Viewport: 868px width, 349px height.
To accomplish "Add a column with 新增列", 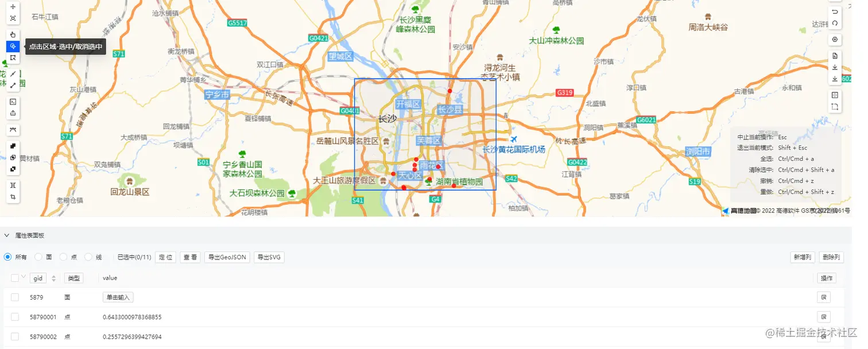I will tap(803, 257).
